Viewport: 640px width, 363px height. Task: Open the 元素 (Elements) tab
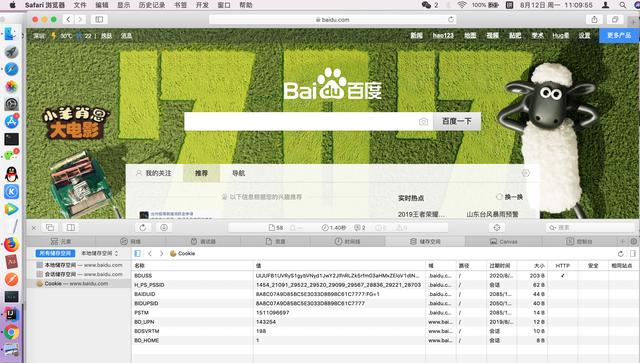pos(61,241)
